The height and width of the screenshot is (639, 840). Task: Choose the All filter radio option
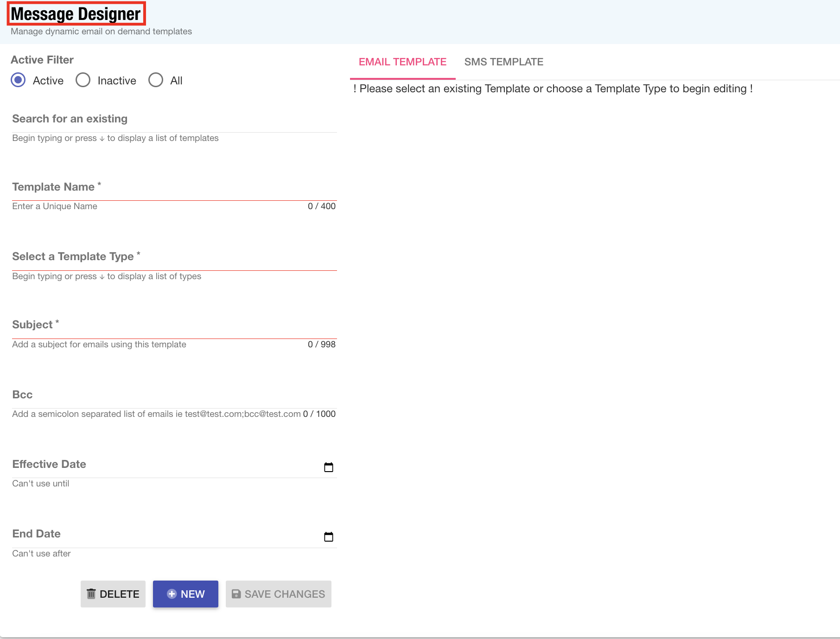[x=156, y=80]
